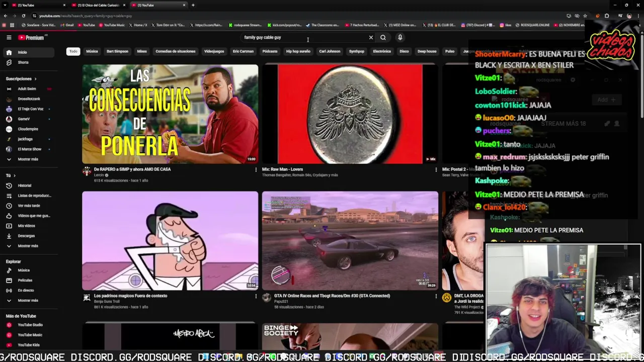Select the Synthpop filter chip

pos(357,51)
